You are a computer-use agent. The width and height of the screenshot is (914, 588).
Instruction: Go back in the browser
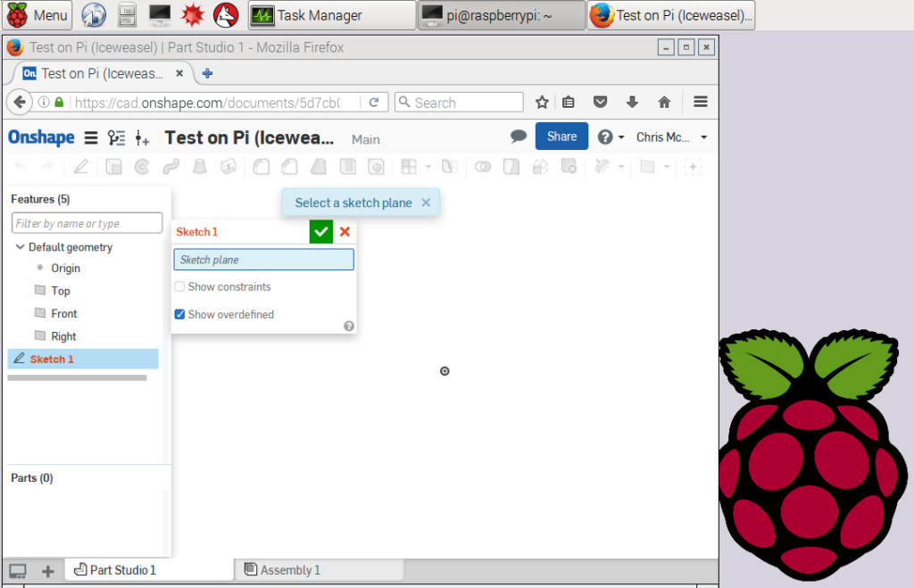[x=20, y=103]
